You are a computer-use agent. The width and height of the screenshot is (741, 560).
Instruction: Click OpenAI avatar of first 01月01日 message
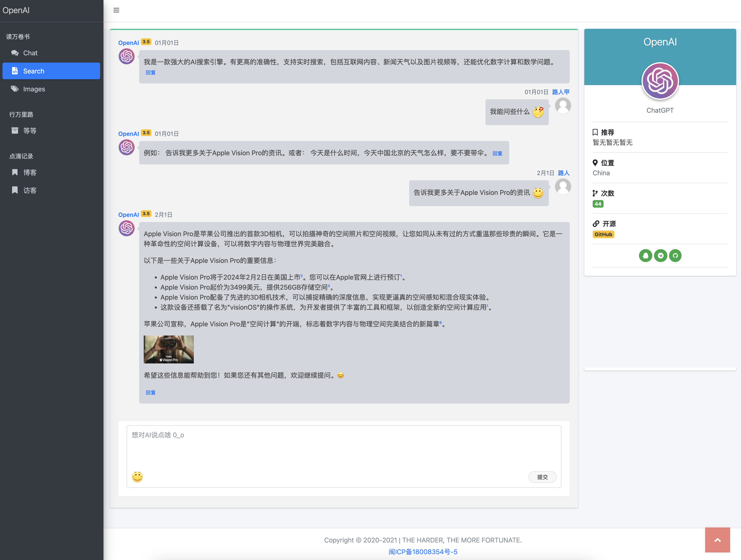coord(127,56)
